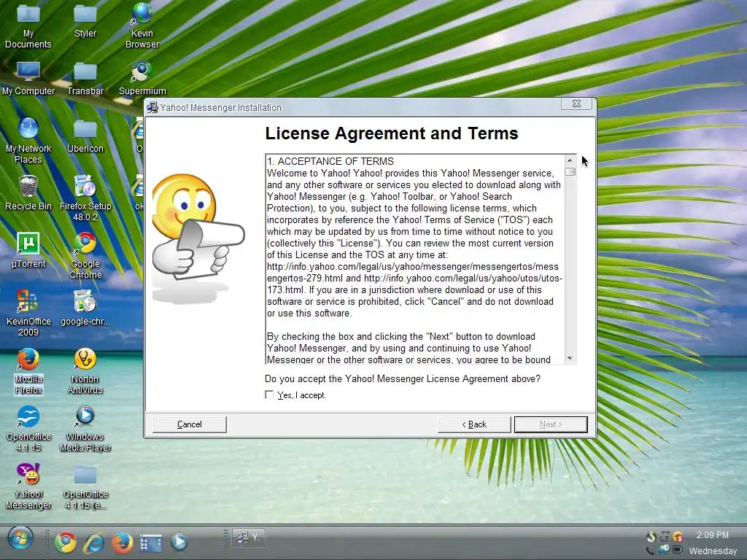
Task: Select the My Computer desktop icon
Action: 28,79
